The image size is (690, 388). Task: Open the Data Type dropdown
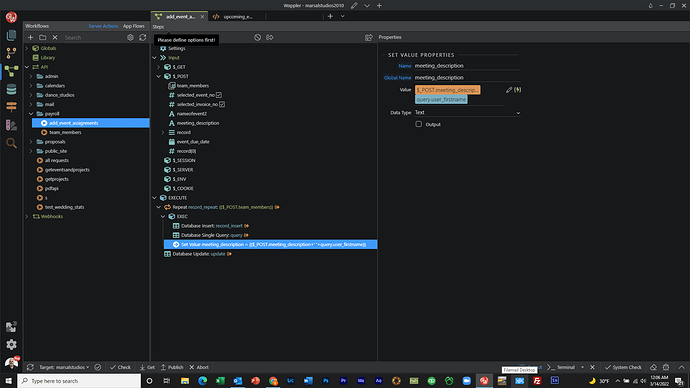(x=467, y=113)
